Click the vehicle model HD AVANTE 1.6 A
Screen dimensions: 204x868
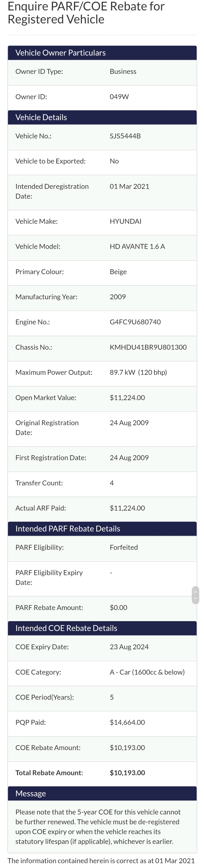(137, 246)
